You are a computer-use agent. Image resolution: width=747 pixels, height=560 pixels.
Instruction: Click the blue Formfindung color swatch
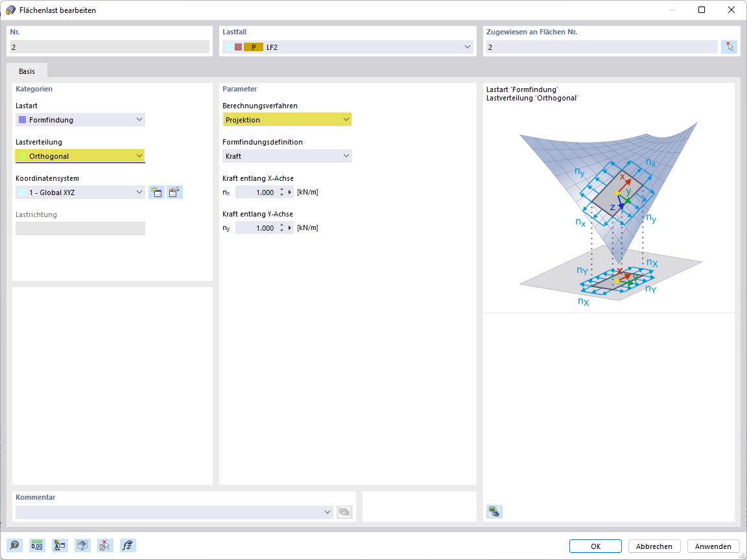pos(22,120)
